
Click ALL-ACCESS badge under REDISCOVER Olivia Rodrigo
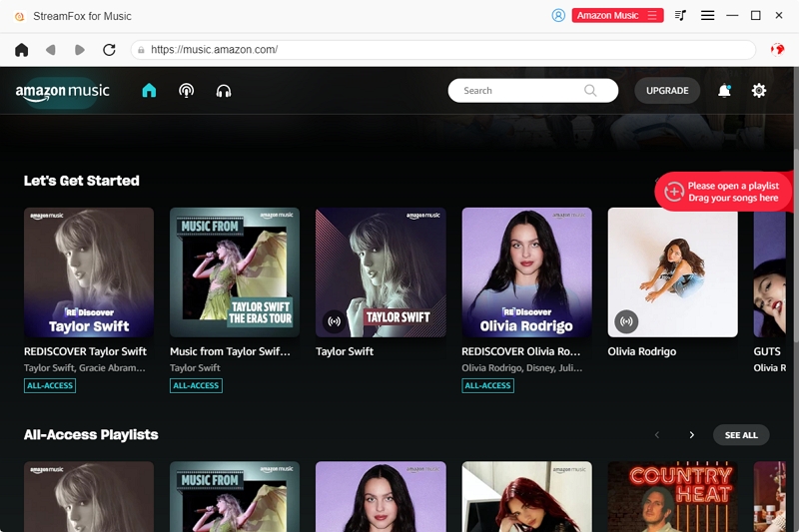(x=487, y=385)
